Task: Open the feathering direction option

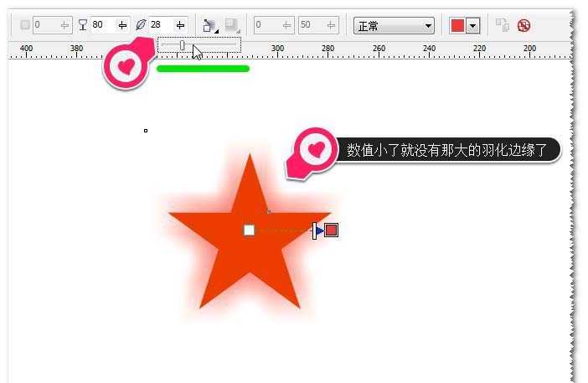Action: pos(209,25)
